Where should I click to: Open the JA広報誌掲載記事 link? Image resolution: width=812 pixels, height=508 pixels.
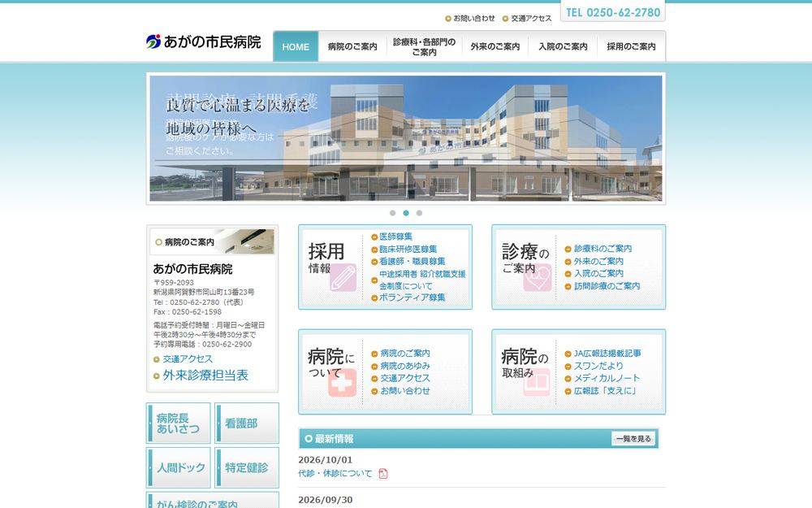pos(607,354)
